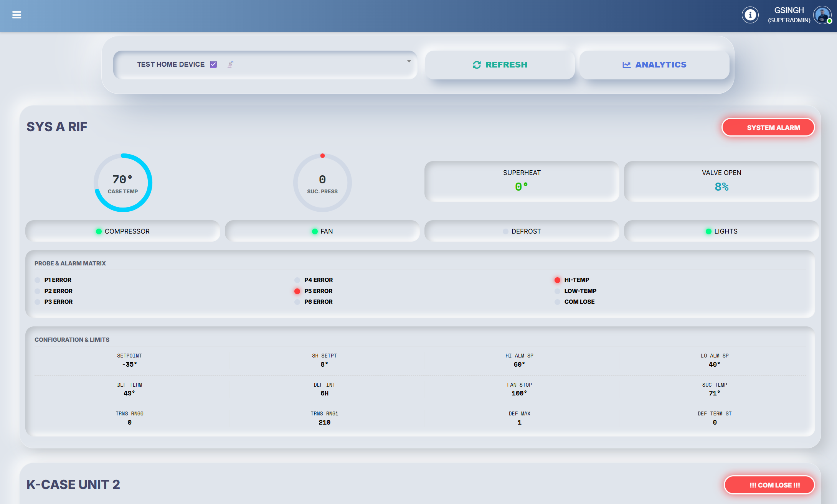Open the K-CASE UNIT 2 section
The height and width of the screenshot is (504, 837).
(73, 484)
